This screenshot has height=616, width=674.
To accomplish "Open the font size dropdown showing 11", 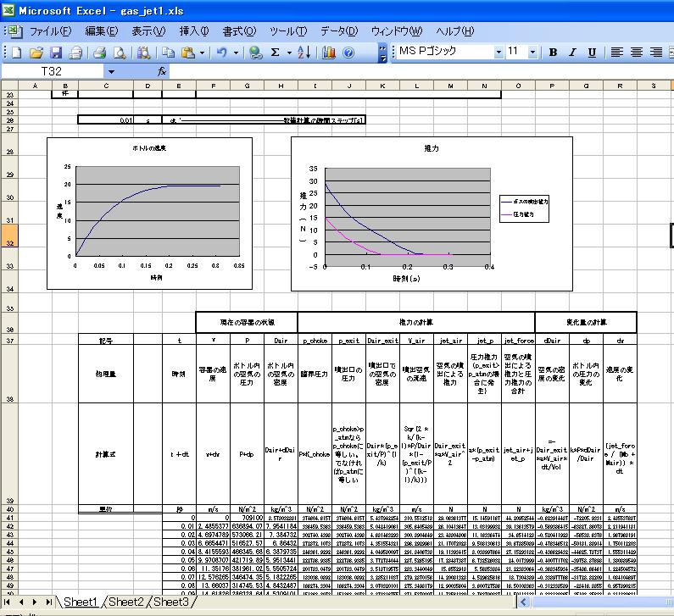I will coord(532,52).
